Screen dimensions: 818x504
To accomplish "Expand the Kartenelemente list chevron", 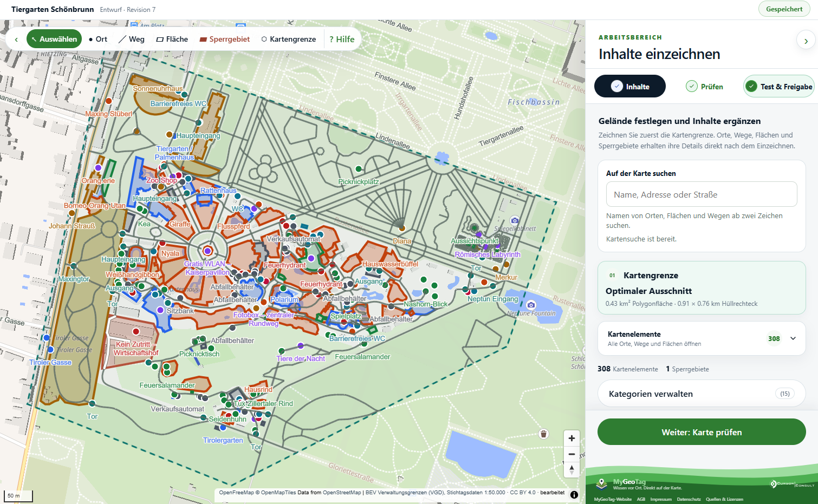I will 793,338.
